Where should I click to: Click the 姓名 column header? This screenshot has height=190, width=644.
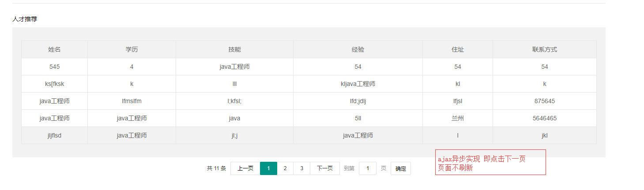(54, 49)
